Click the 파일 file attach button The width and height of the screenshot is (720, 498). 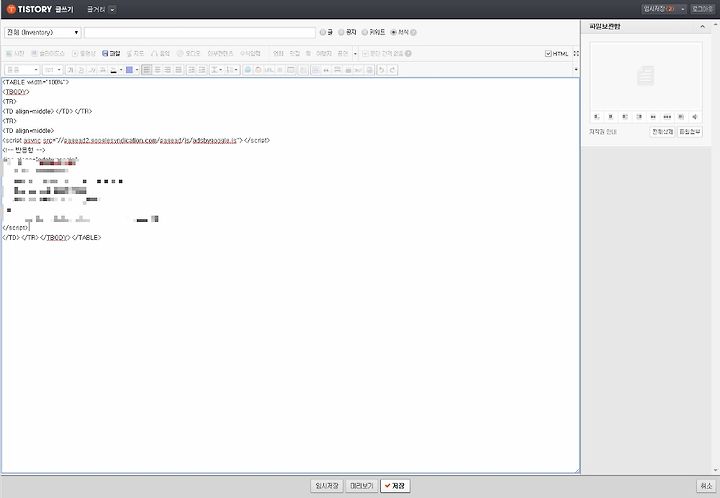tap(111, 54)
